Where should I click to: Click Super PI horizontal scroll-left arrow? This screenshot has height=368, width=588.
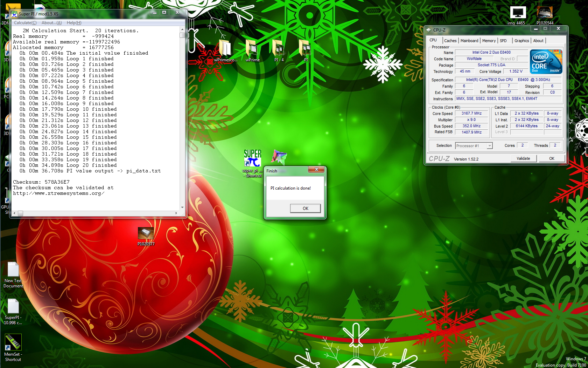[x=14, y=213]
